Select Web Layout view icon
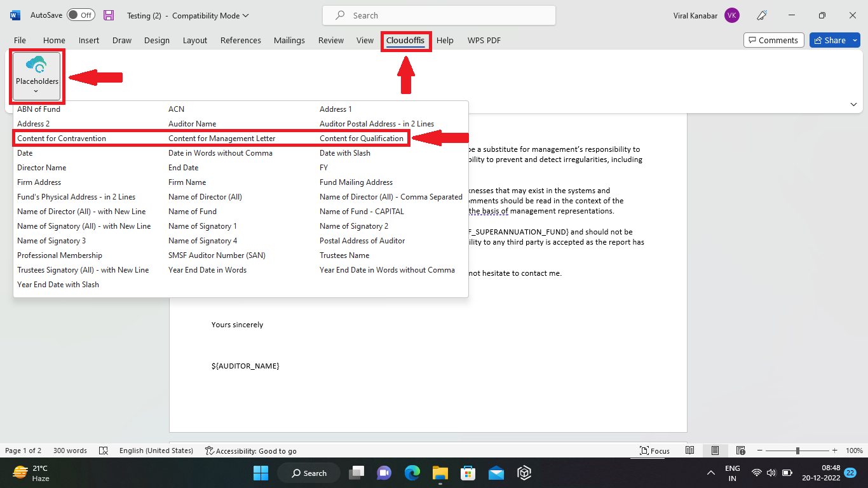Viewport: 868px width, 488px height. pos(740,451)
